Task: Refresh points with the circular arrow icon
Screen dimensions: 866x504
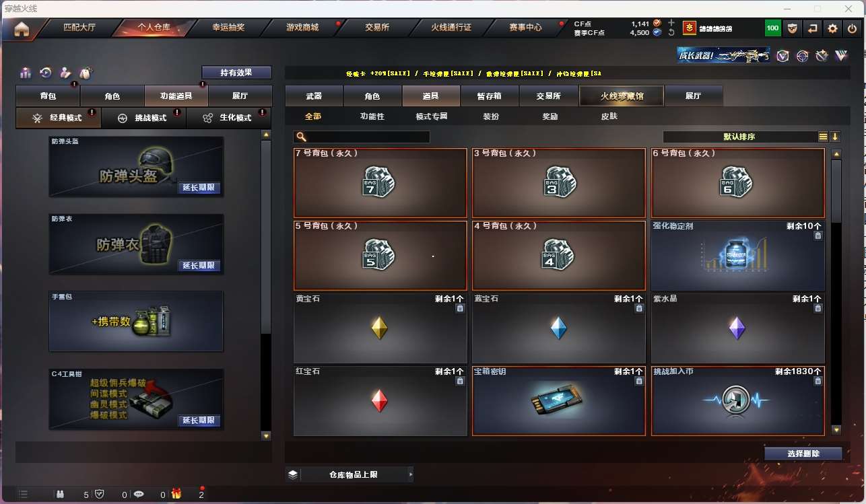Action: click(x=671, y=32)
